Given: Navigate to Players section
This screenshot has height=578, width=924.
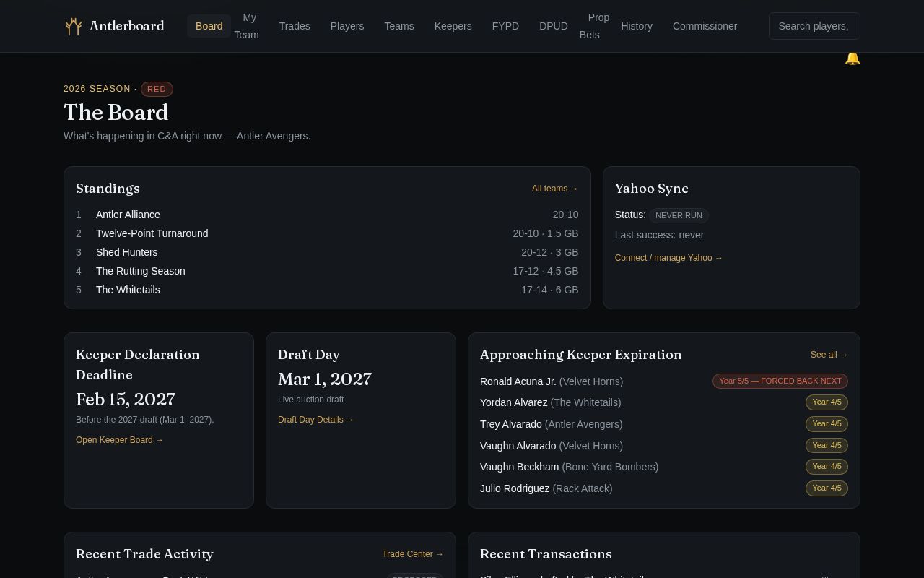Looking at the screenshot, I should pos(347,26).
